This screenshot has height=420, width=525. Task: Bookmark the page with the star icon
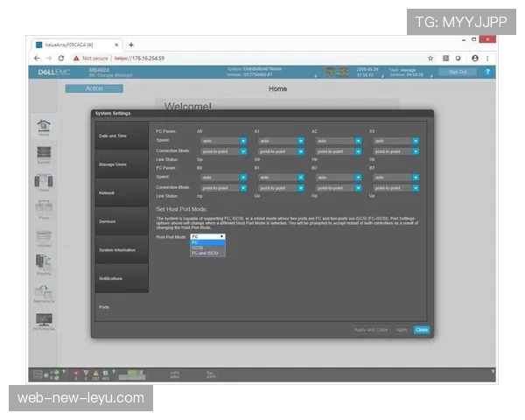(x=430, y=59)
